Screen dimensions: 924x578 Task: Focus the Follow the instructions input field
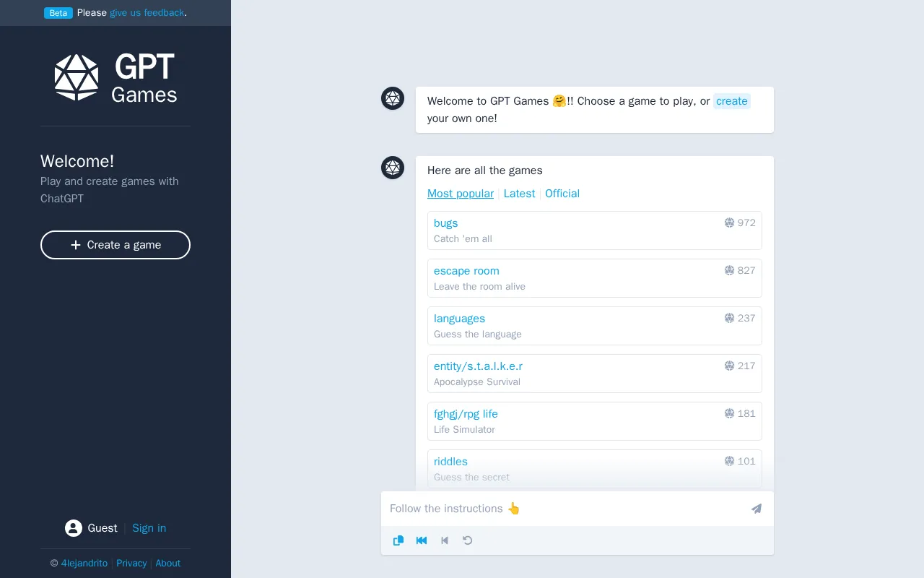(x=566, y=509)
